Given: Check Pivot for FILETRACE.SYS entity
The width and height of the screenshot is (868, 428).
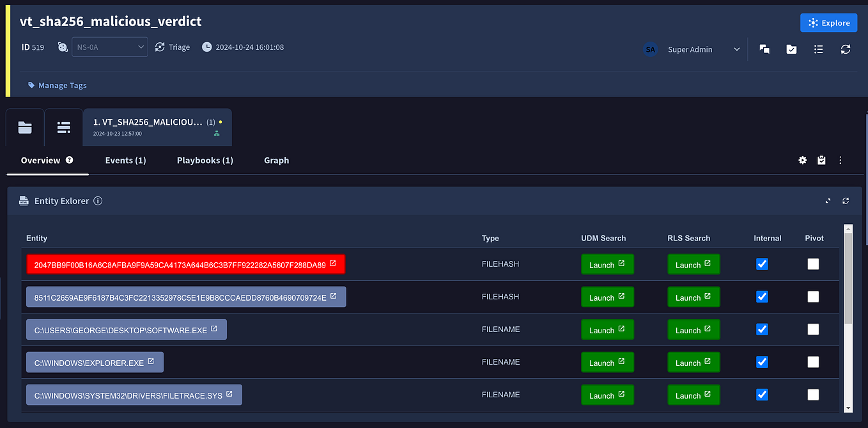Looking at the screenshot, I should 813,395.
